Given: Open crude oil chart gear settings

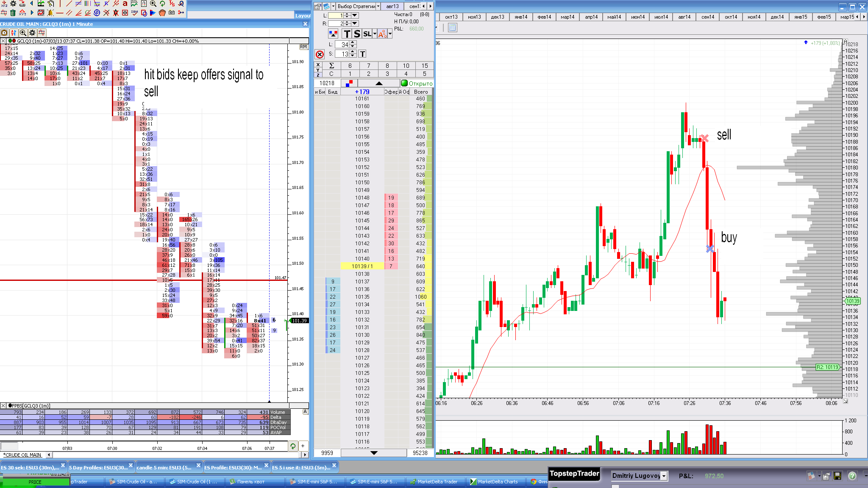Looking at the screenshot, I should 32,33.
